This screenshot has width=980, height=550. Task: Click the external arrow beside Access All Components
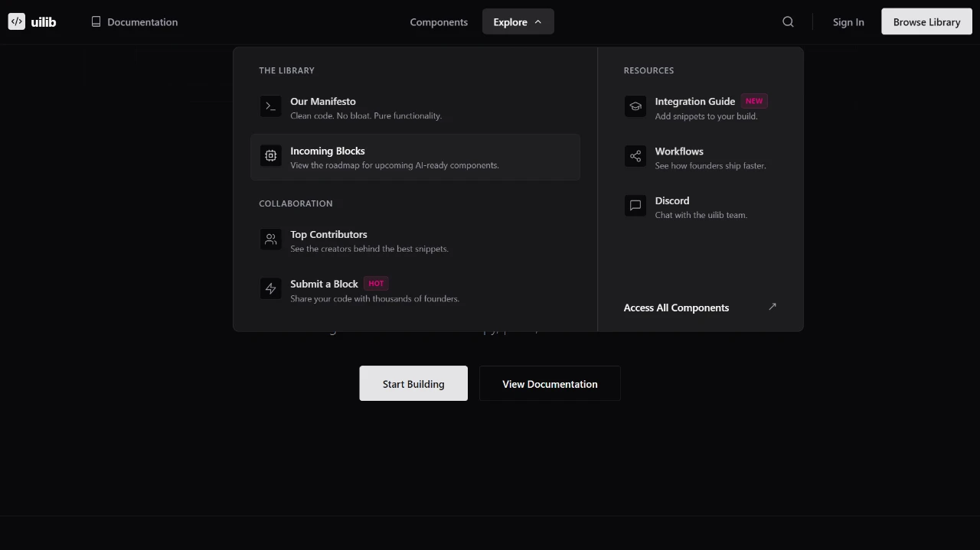pos(772,306)
